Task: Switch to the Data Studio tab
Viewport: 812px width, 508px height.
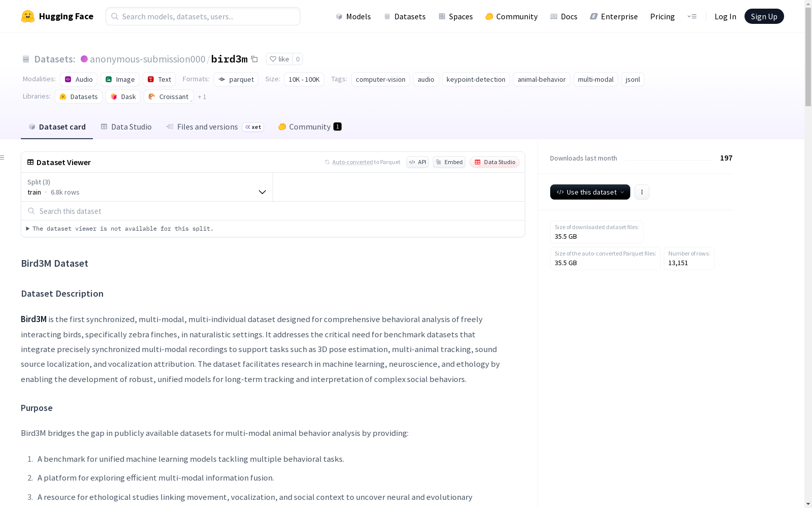Action: (x=126, y=127)
